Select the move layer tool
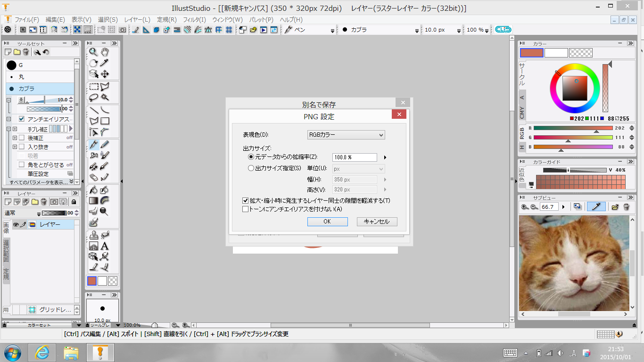This screenshot has height=362, width=644. tap(105, 74)
